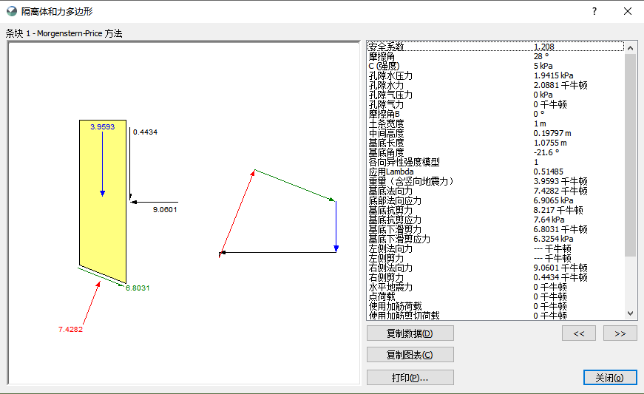Click the application icon in title bar
Screen dimensions: 644x394
[12, 11]
